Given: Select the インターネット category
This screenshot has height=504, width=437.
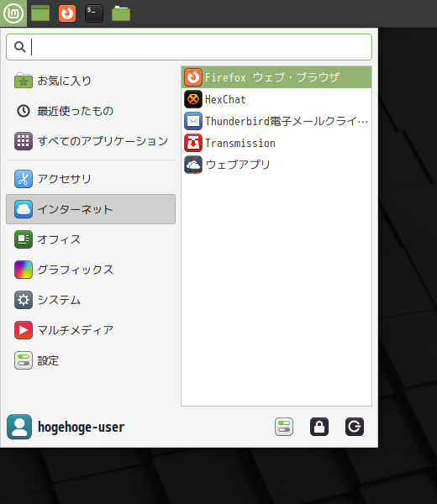Looking at the screenshot, I should 91,209.
